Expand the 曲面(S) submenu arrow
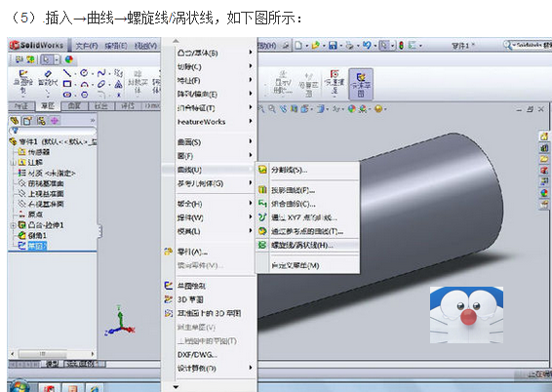Screen dimensions: 552x392 pos(251,141)
